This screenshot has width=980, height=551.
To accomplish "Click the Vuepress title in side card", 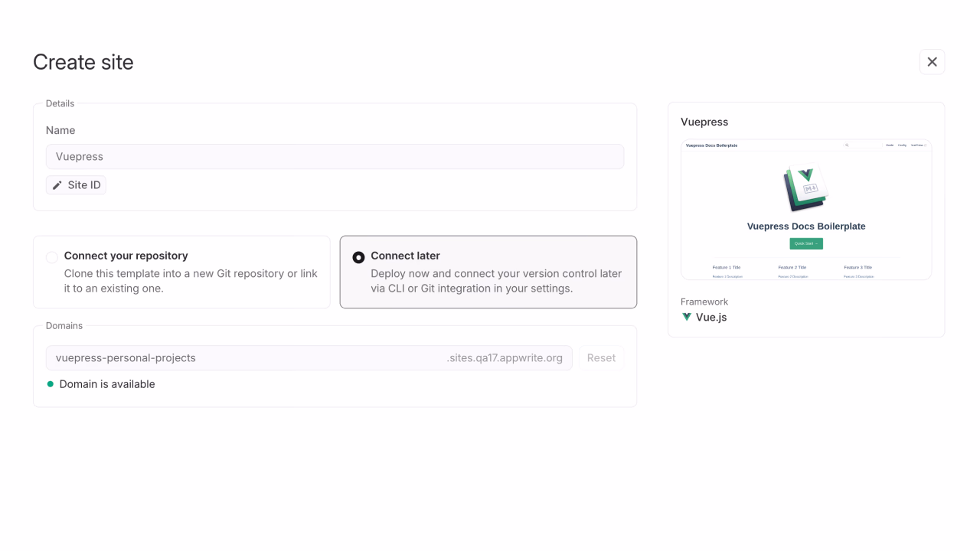I will [x=704, y=122].
